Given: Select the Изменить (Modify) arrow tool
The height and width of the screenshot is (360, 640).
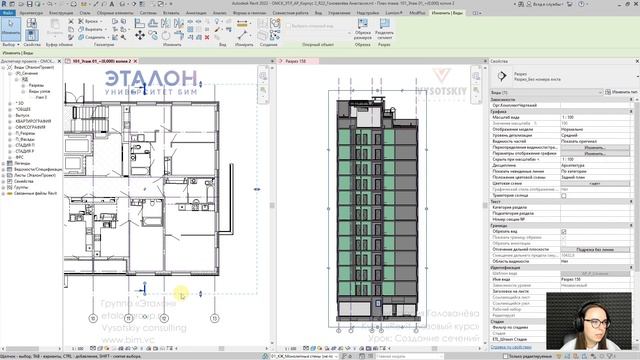Looking at the screenshot, I should pyautogui.click(x=11, y=29).
